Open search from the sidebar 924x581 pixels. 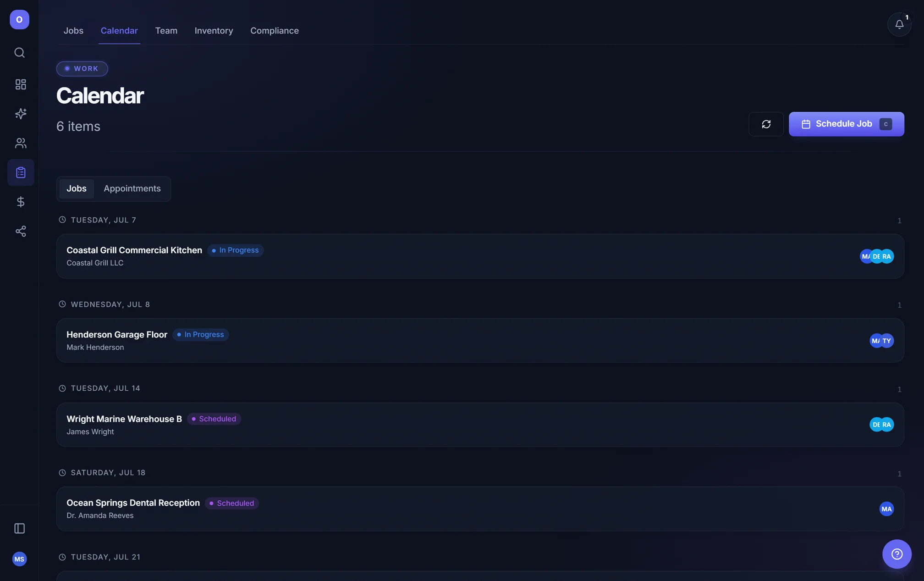point(19,53)
